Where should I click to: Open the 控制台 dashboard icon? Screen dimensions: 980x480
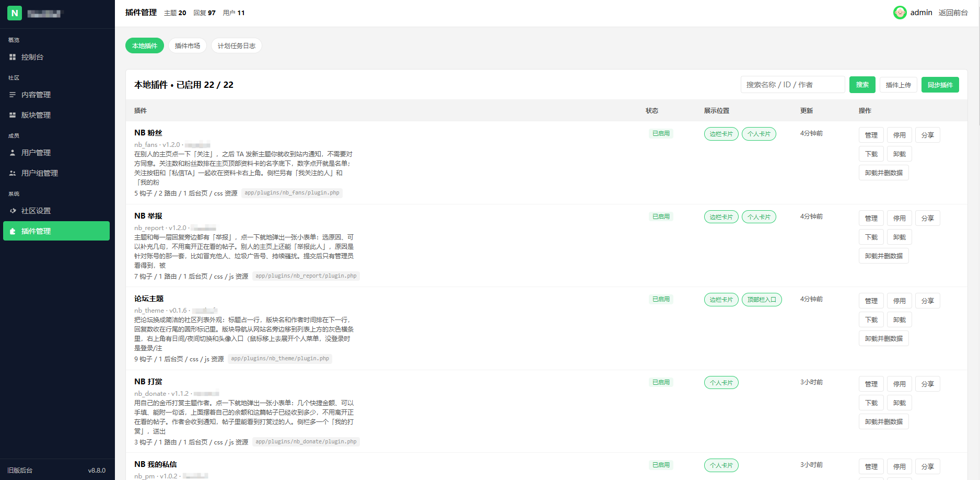click(13, 57)
